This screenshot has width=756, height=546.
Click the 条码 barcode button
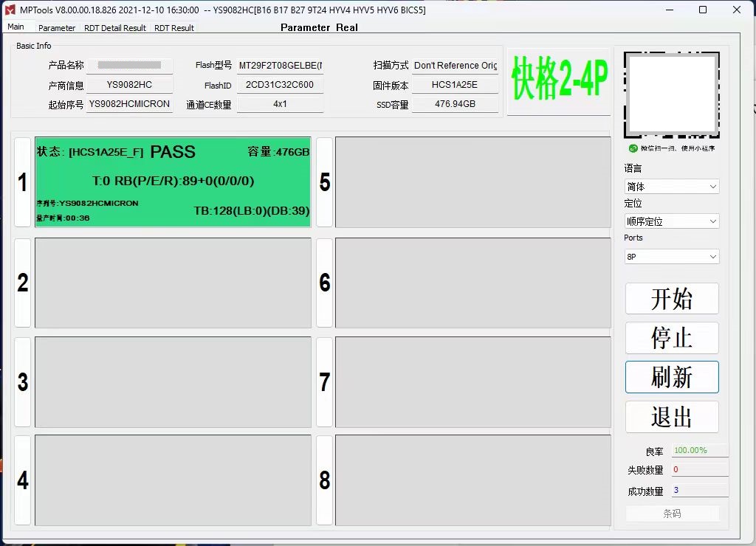(x=672, y=514)
